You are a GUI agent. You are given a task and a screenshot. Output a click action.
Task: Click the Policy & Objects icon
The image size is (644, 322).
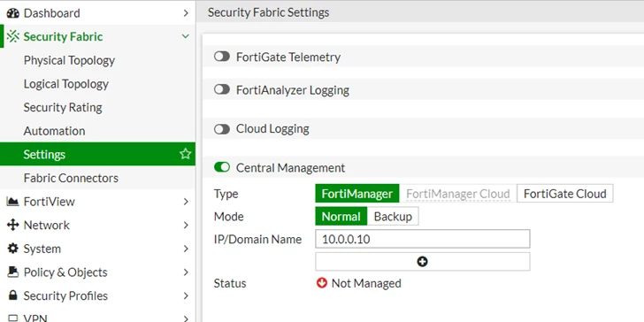pyautogui.click(x=12, y=272)
